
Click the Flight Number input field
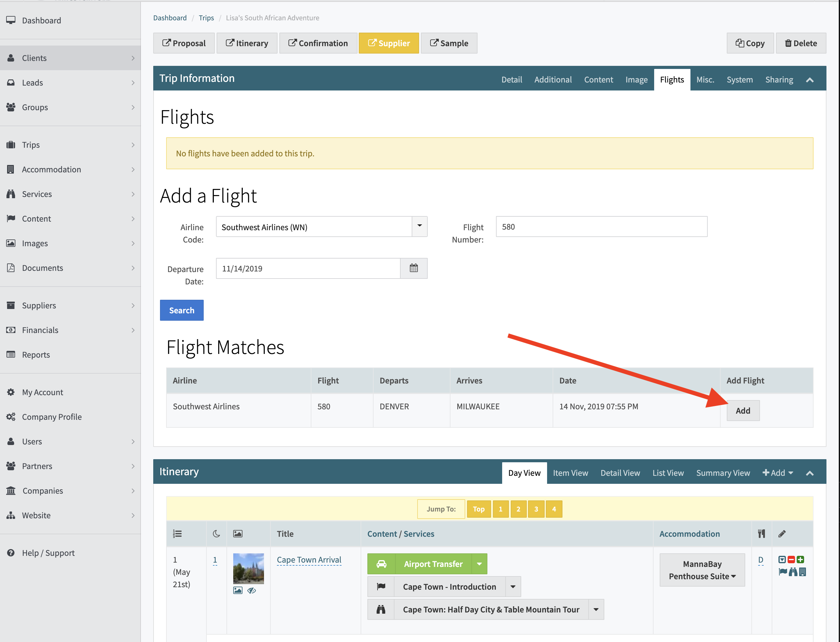coord(601,227)
